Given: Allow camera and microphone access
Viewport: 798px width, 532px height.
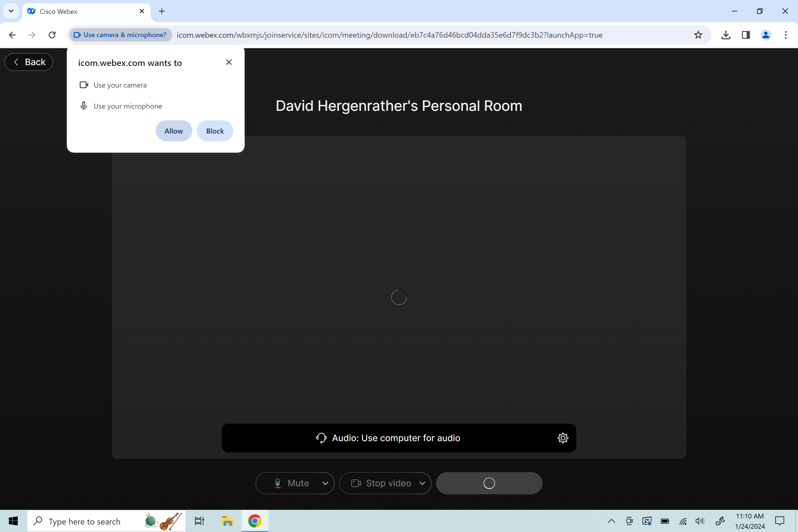Looking at the screenshot, I should 174,131.
